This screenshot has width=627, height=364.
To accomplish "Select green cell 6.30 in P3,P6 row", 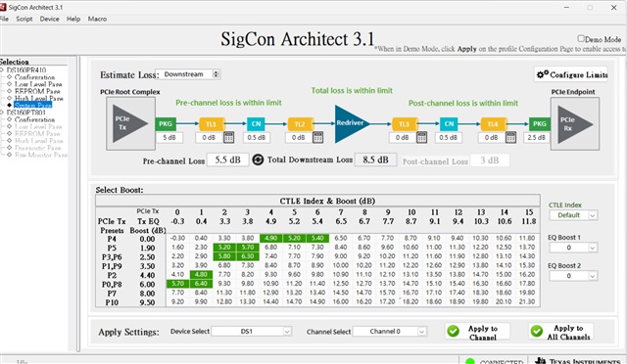I will (248, 256).
